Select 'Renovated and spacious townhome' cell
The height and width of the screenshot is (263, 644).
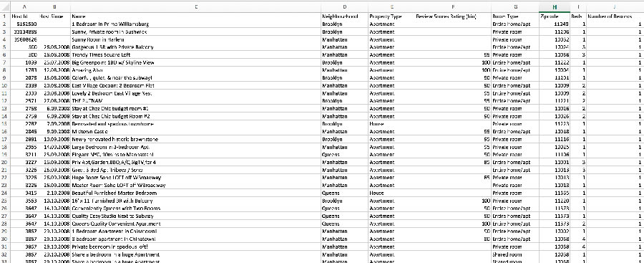(x=196, y=124)
